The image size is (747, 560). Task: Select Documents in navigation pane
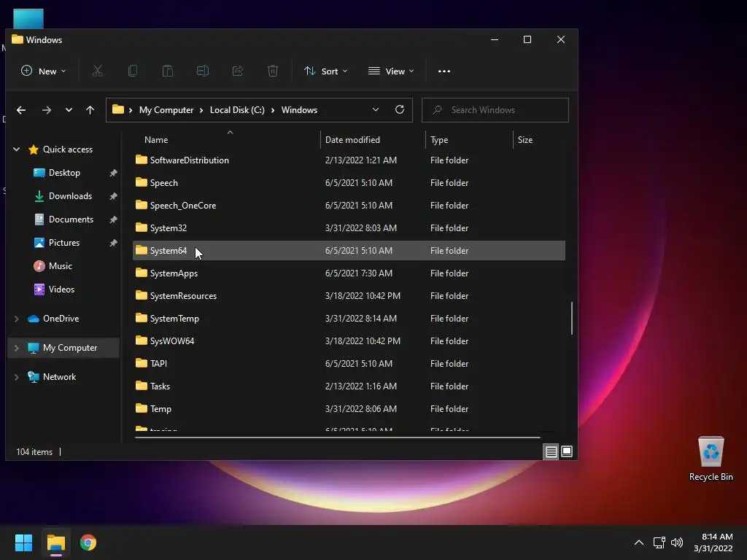pos(71,219)
